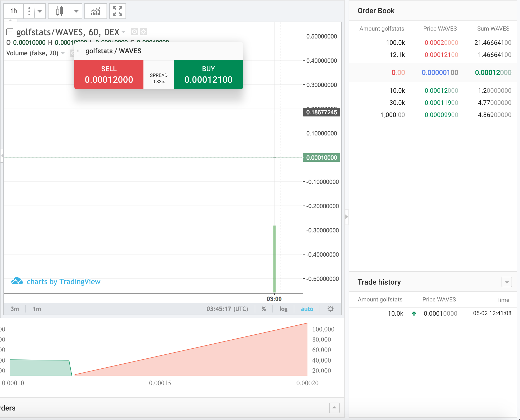
Task: Toggle percent scale mode
Action: (264, 309)
